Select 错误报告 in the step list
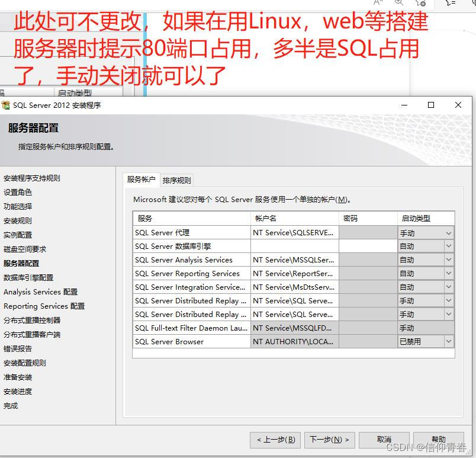 tap(18, 348)
